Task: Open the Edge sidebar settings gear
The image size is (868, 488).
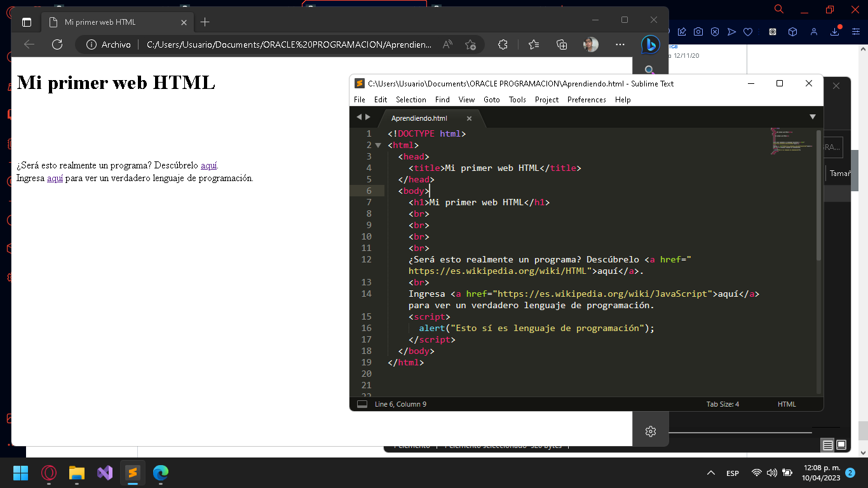Action: coord(650,431)
